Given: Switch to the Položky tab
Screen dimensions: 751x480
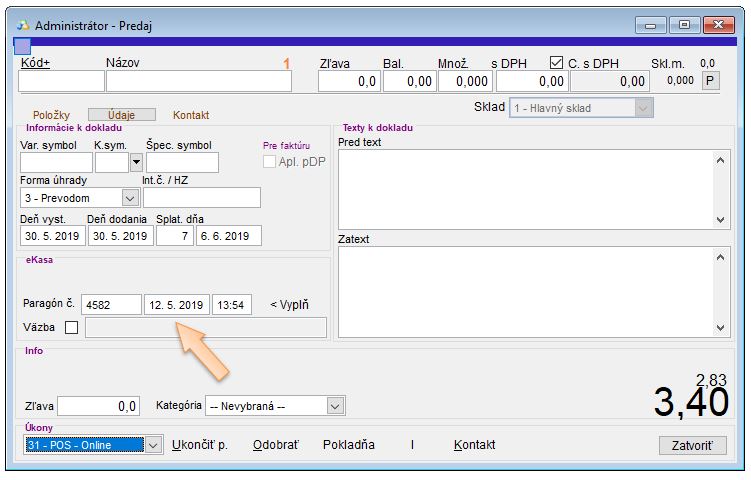Looking at the screenshot, I should pyautogui.click(x=51, y=115).
